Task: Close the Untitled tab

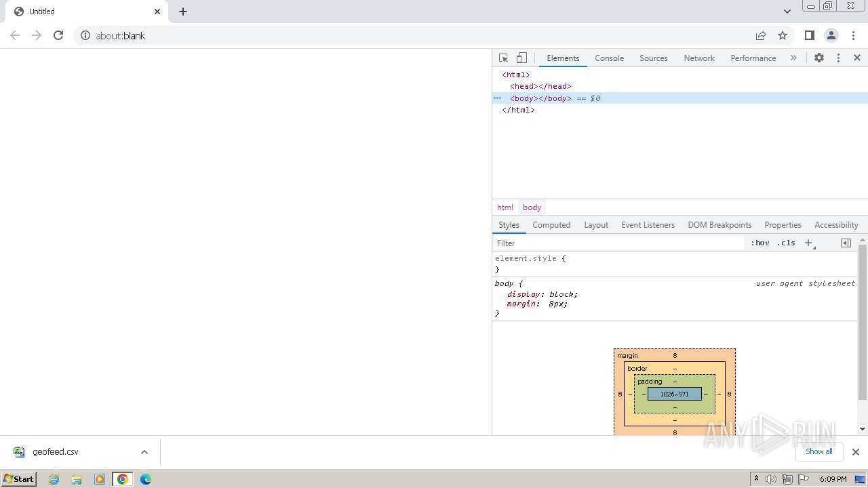Action: (157, 12)
